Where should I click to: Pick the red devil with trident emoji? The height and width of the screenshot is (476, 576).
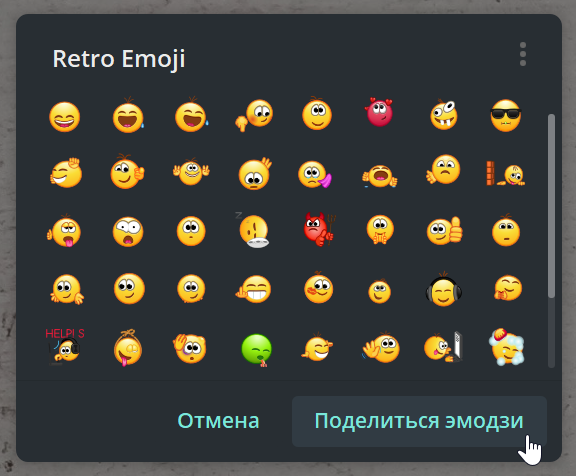pyautogui.click(x=319, y=229)
